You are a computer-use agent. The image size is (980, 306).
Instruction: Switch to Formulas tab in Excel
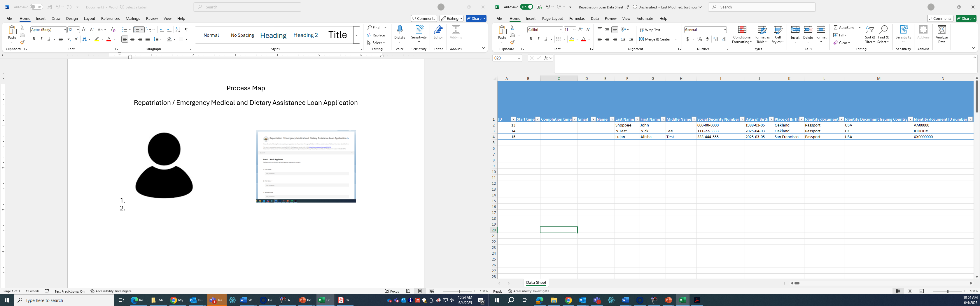577,19
